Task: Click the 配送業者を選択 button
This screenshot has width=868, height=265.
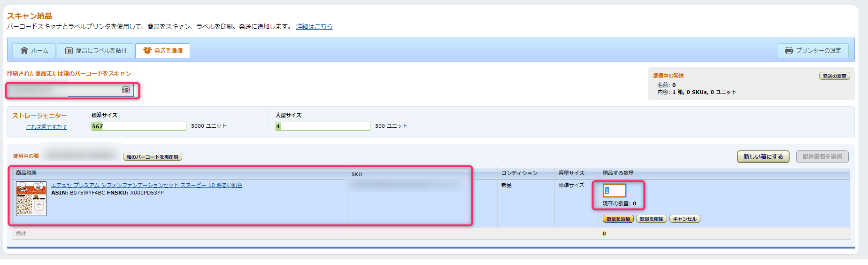Action: (822, 157)
